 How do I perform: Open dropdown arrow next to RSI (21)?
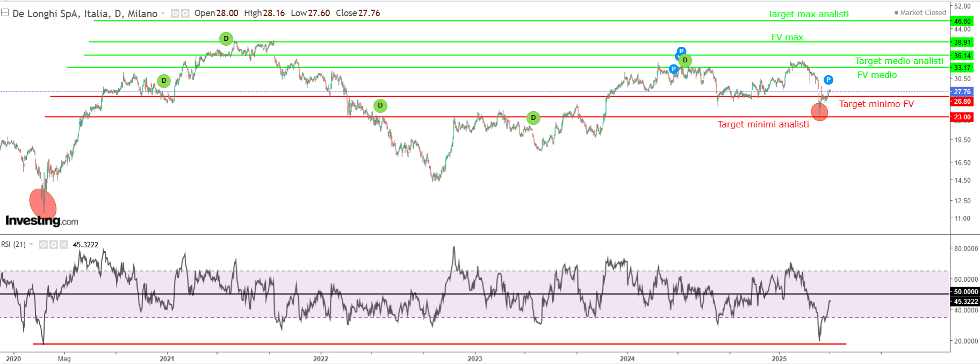click(x=31, y=245)
